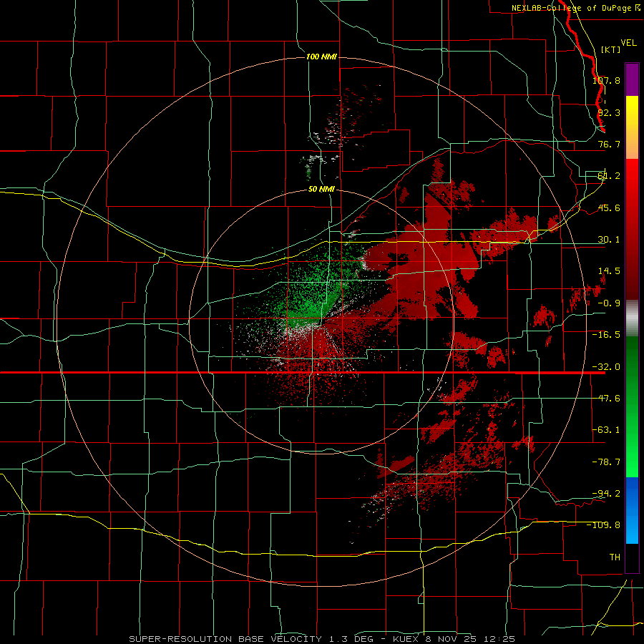Click the [KT] units label
644x644 pixels.
[611, 49]
